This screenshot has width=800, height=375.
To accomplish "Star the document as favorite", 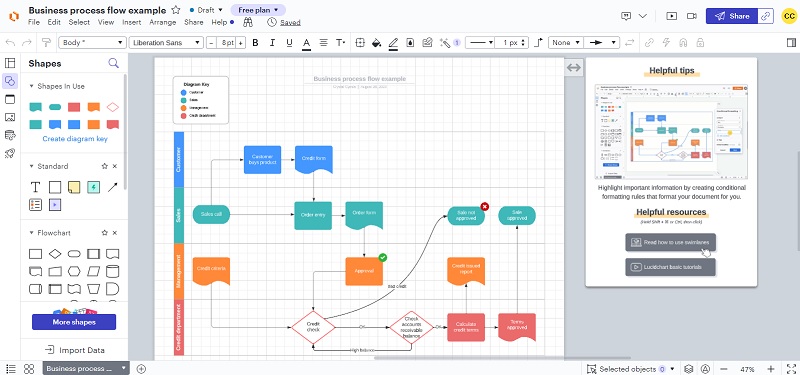I will click(176, 10).
